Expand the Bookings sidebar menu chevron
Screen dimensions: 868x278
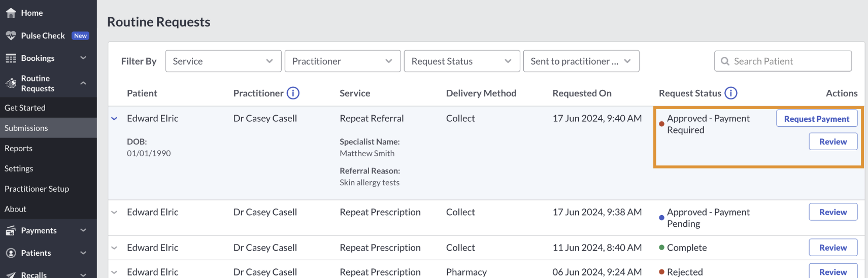[83, 58]
